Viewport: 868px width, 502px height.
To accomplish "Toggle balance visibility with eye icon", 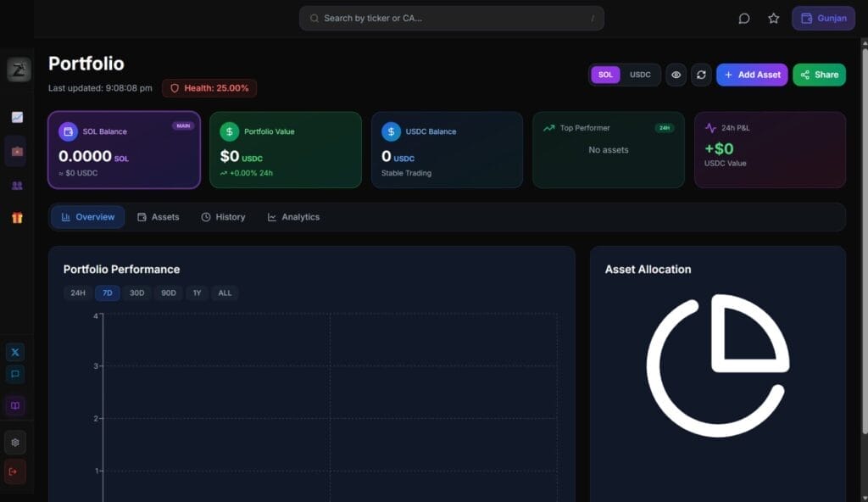I will point(676,75).
